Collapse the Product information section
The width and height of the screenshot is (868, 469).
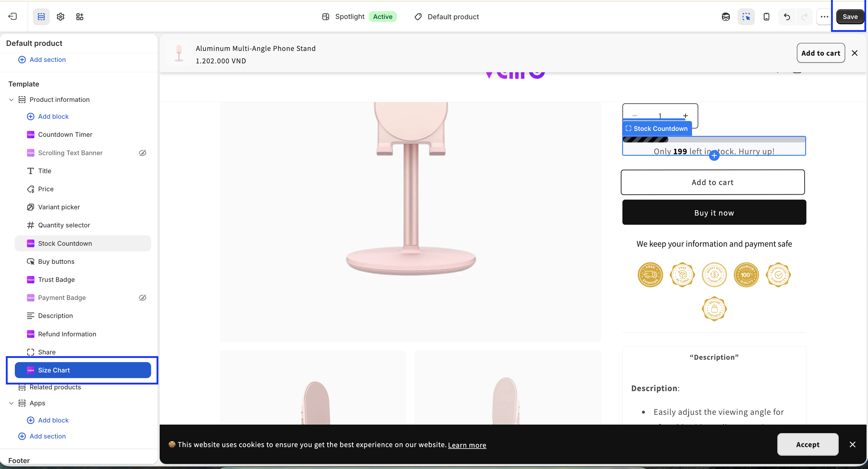[x=11, y=100]
